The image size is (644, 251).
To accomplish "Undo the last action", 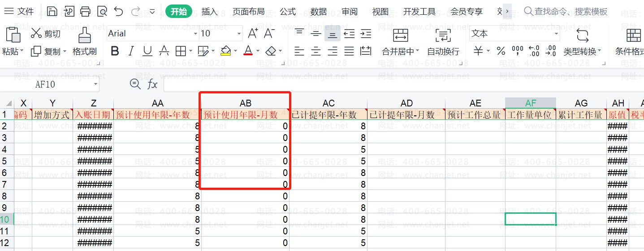I will point(118,12).
